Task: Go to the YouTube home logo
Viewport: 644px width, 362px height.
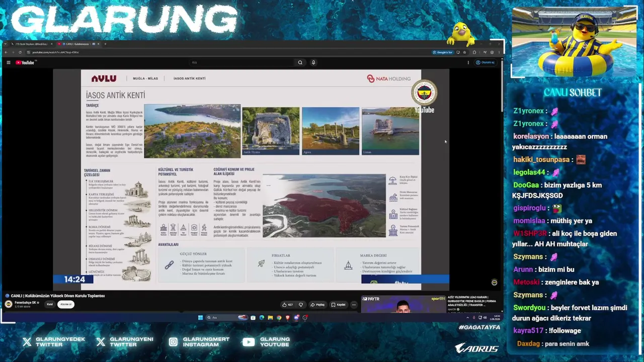Action: click(25, 62)
